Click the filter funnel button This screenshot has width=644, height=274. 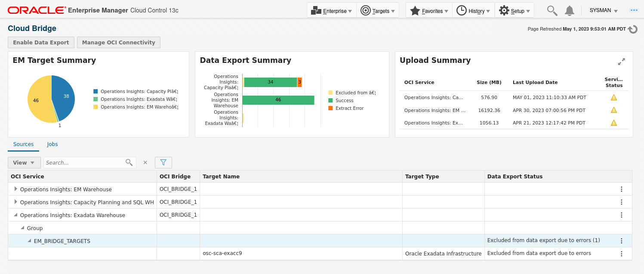163,162
